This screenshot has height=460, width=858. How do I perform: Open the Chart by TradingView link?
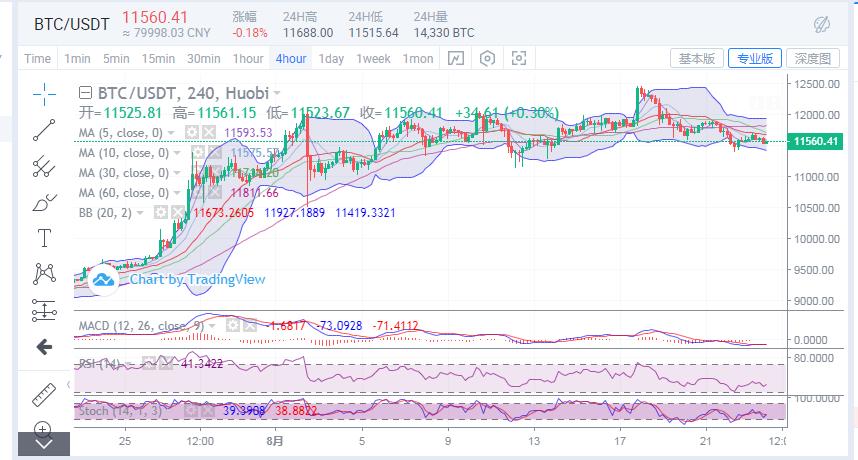[197, 280]
